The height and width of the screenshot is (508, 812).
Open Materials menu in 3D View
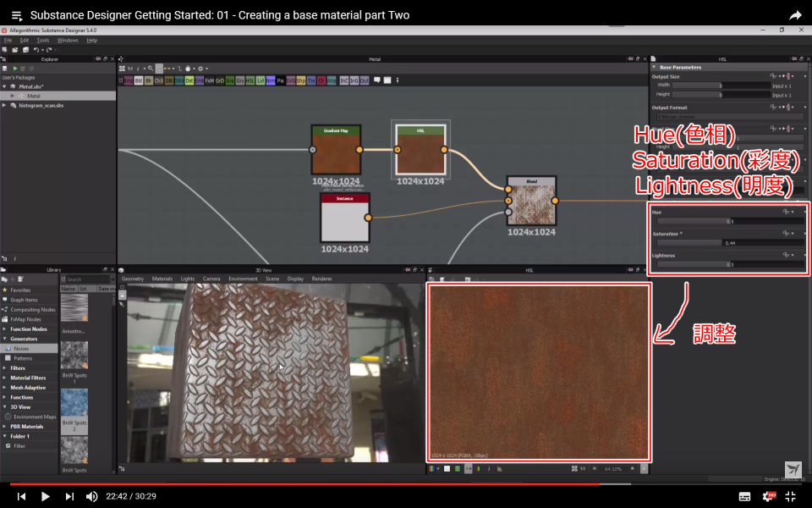coord(162,279)
